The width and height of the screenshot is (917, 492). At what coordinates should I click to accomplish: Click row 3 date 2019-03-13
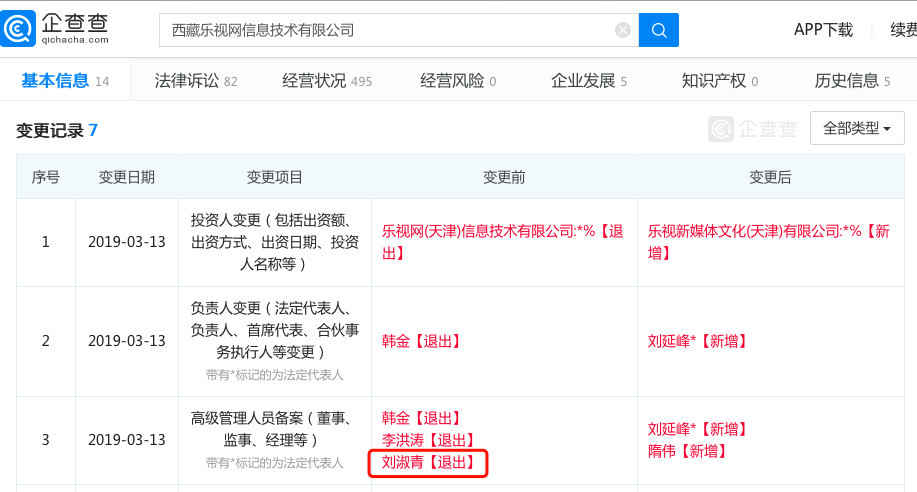coord(127,440)
